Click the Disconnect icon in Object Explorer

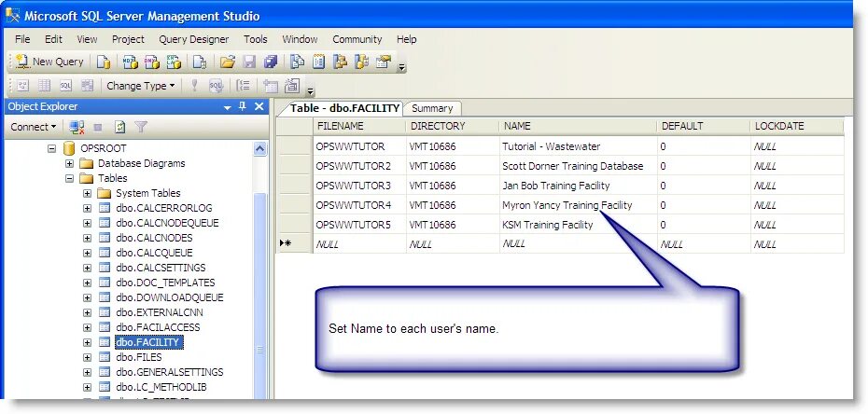[77, 127]
